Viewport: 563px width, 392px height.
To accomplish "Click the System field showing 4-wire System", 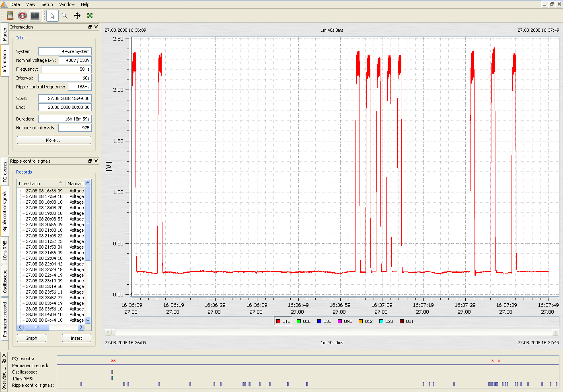I will pyautogui.click(x=65, y=51).
